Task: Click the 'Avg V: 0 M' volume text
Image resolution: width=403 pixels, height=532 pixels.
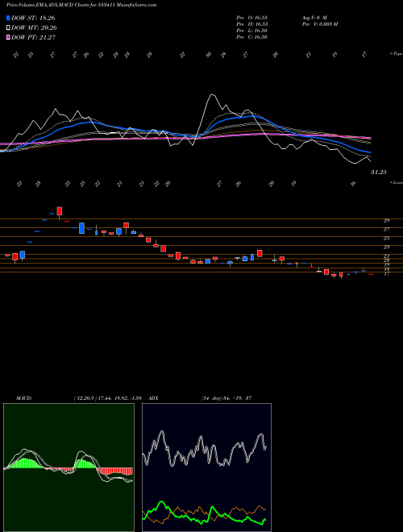Action: 315,17
